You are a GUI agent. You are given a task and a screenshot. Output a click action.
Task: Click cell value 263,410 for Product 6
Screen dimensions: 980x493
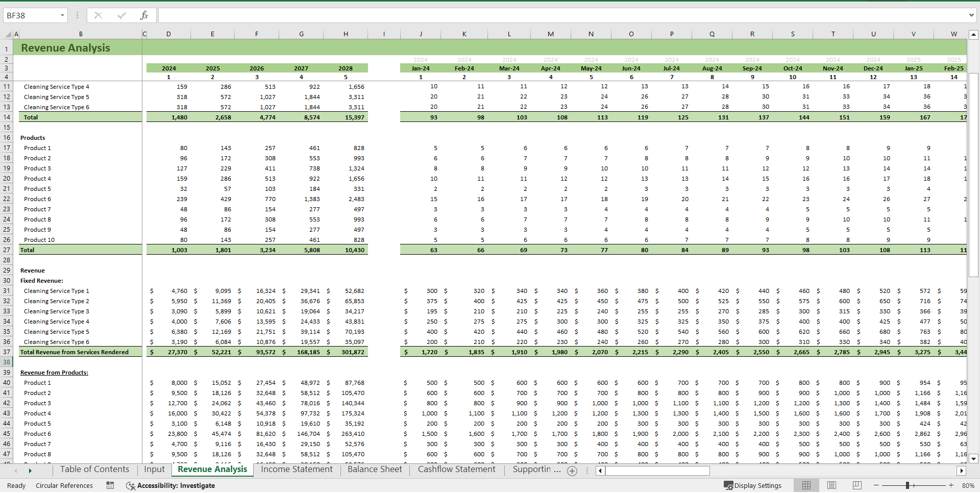click(x=353, y=434)
